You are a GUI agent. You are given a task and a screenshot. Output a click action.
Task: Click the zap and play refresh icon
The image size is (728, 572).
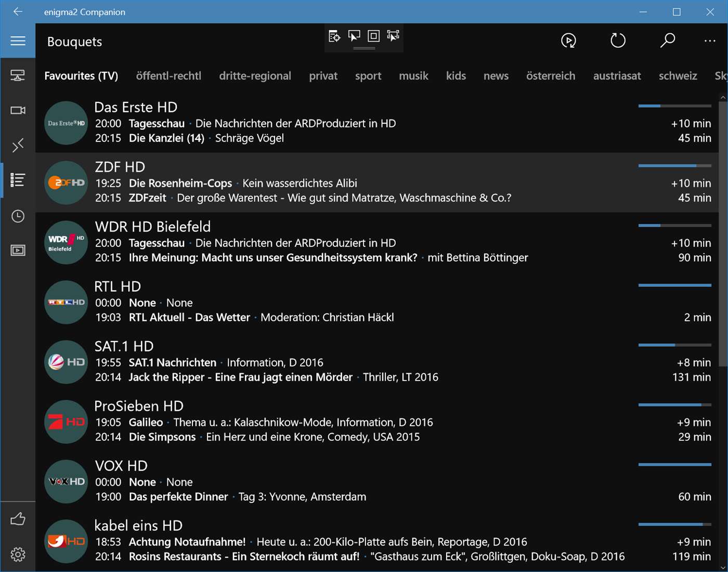pyautogui.click(x=568, y=41)
